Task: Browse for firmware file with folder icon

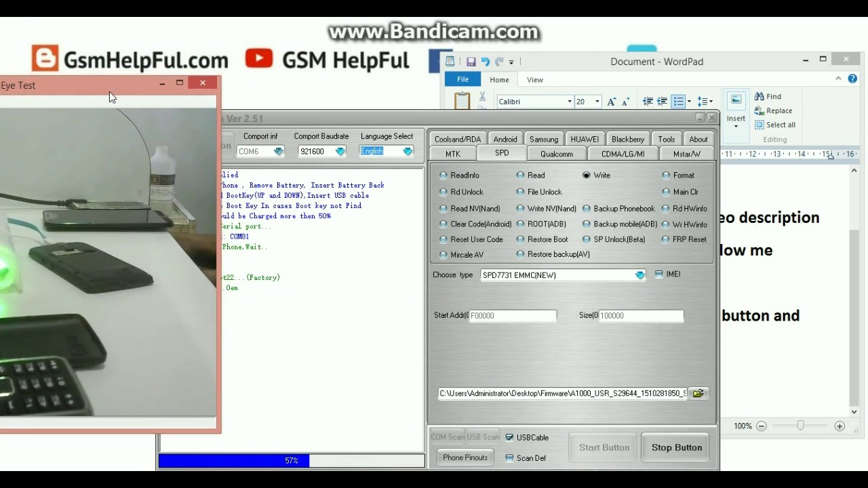Action: 698,393
